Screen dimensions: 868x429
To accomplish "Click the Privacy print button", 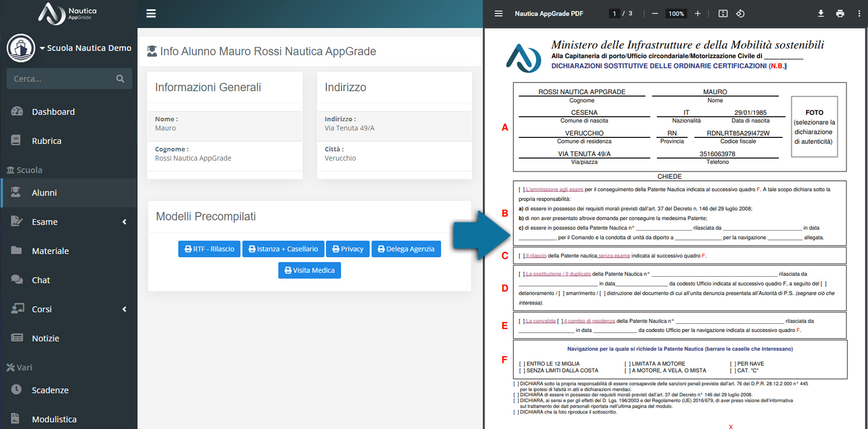I will pos(348,249).
